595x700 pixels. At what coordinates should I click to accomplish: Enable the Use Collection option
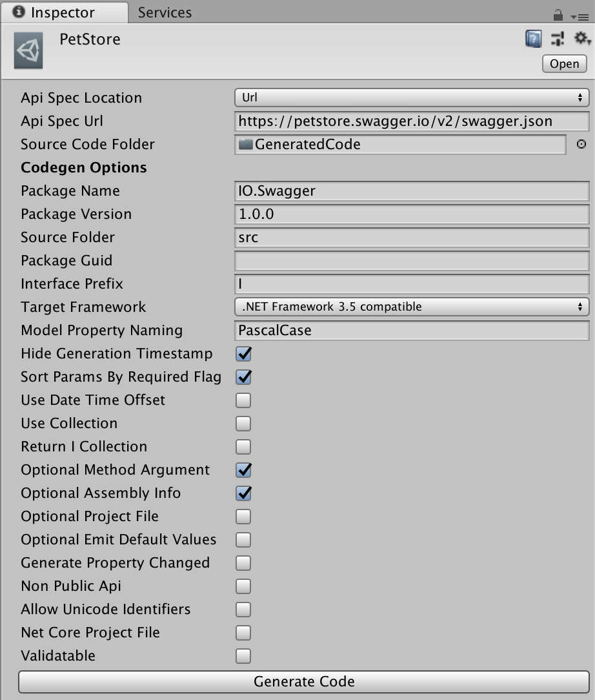(243, 423)
